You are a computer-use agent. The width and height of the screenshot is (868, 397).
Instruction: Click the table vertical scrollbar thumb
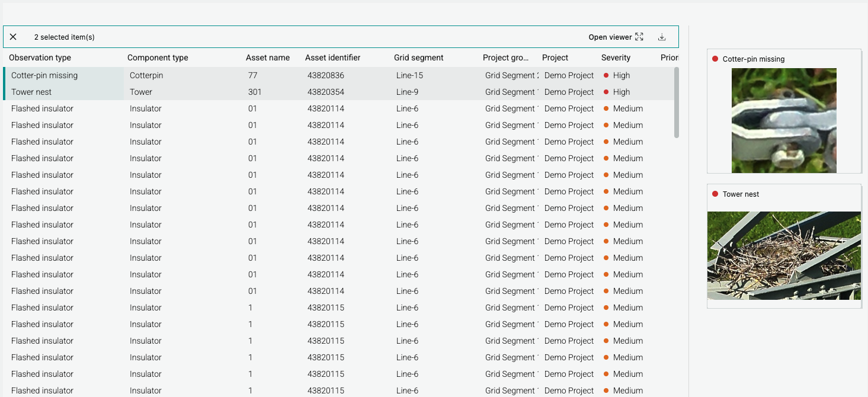click(x=677, y=102)
